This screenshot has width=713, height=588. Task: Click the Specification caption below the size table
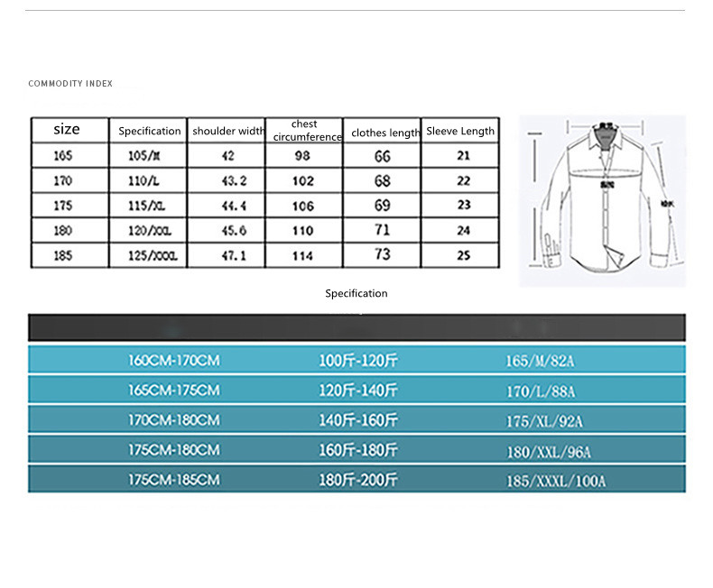[356, 293]
